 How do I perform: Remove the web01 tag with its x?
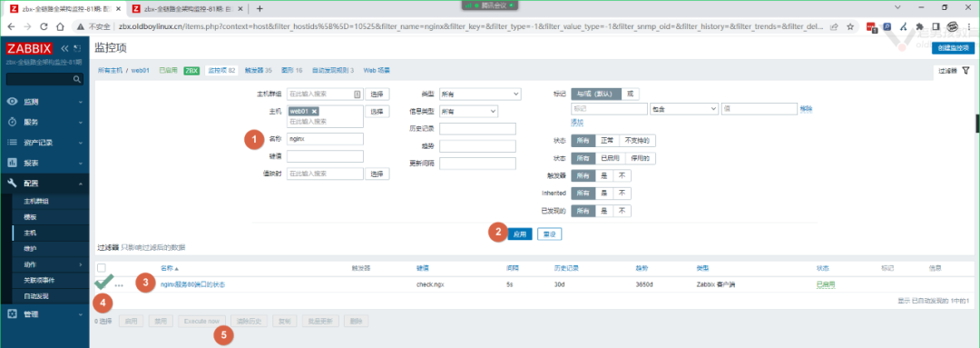click(x=314, y=111)
